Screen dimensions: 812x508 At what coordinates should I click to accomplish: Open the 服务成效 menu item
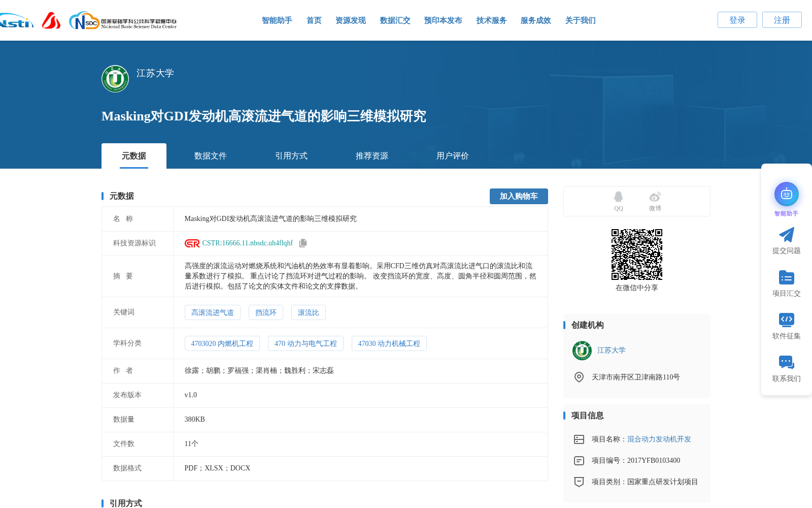click(x=536, y=20)
